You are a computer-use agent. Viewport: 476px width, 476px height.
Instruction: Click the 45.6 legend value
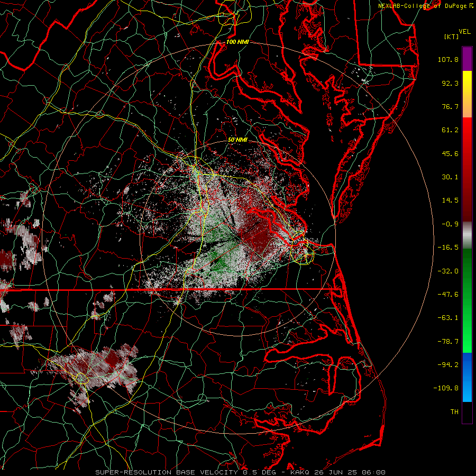[450, 153]
